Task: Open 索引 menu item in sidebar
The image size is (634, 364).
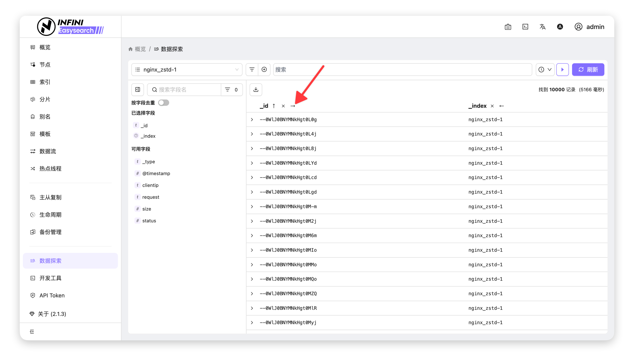Action: click(45, 82)
